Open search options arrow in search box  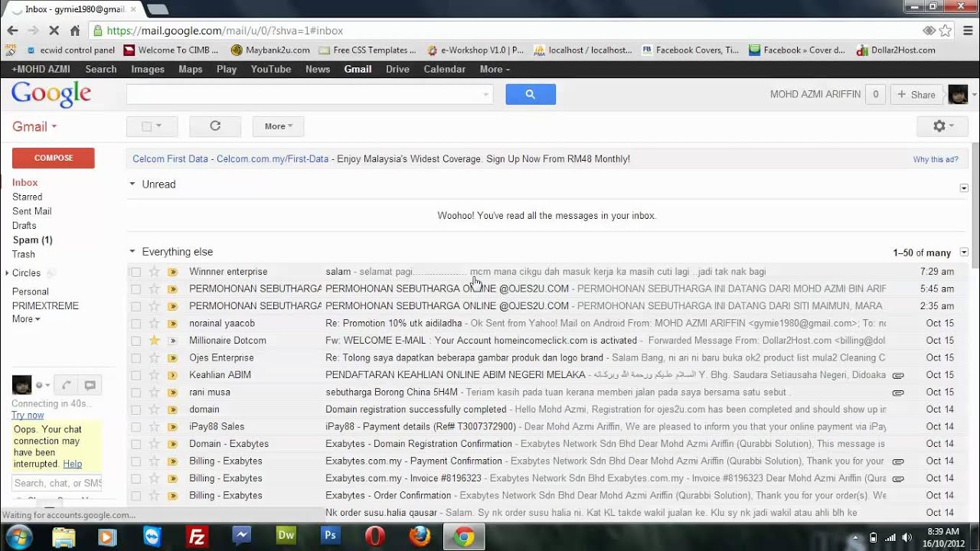pos(485,95)
